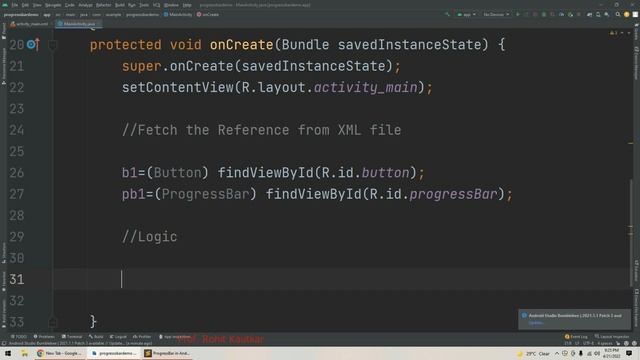Open the Terminal tool window

72,337
